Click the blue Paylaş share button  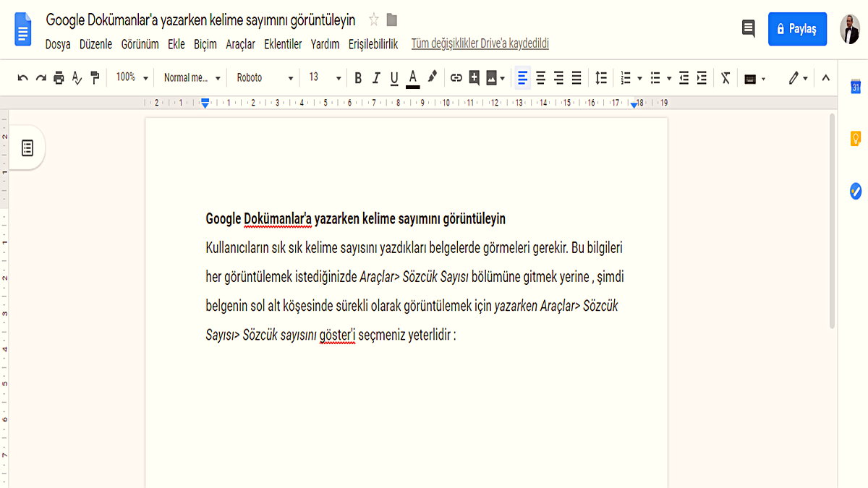click(797, 29)
